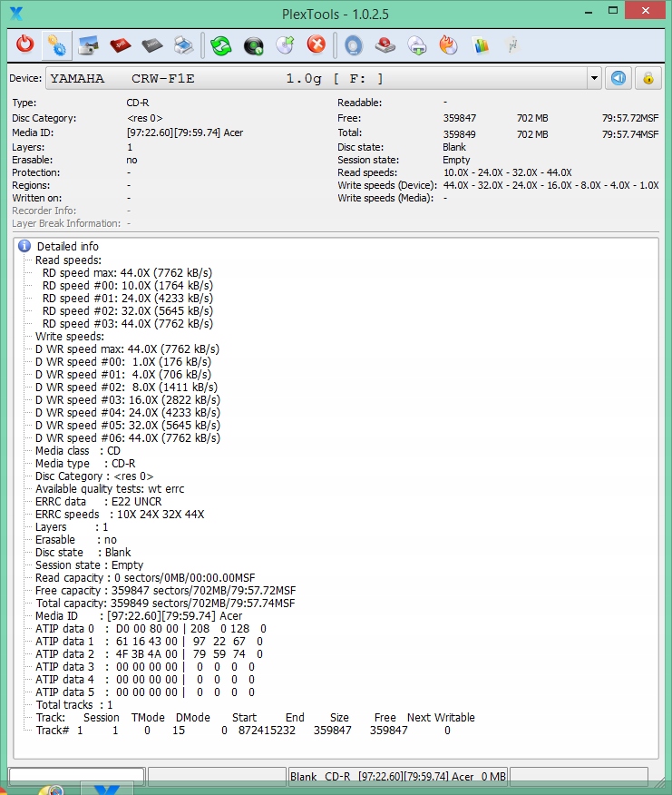Select 'ERRC speeds : 10X 24X 32X 44X' row
Screen dimensions: 672x795
click(x=120, y=514)
